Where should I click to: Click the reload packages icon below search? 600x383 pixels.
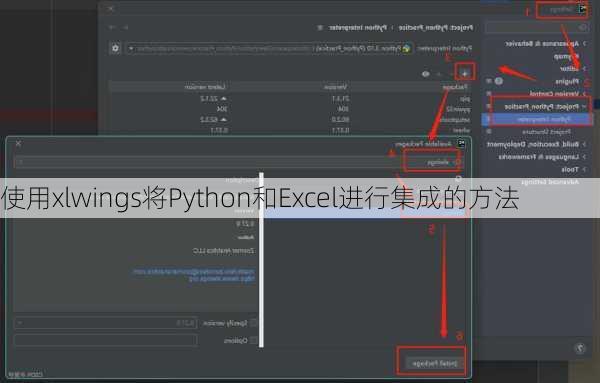coord(458,178)
